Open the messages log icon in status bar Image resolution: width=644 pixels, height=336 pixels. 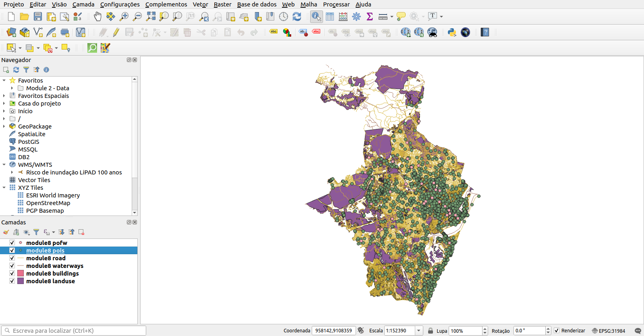(638, 331)
